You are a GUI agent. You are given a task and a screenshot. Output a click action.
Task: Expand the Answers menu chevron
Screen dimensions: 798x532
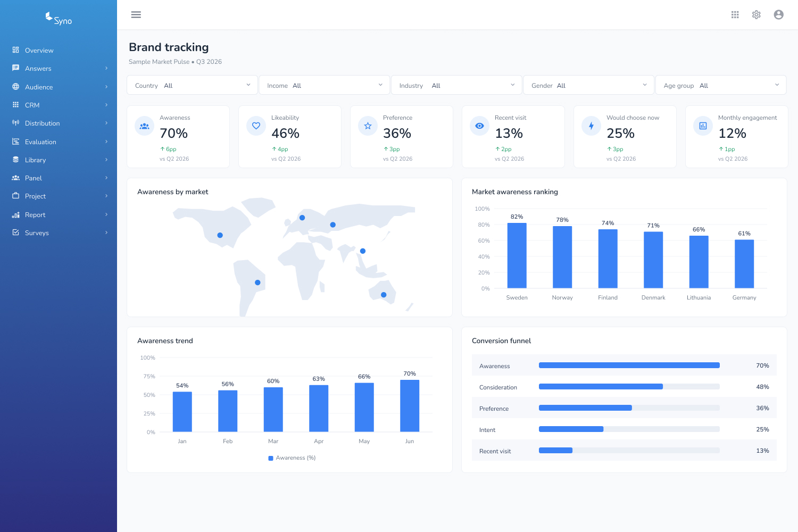point(106,68)
